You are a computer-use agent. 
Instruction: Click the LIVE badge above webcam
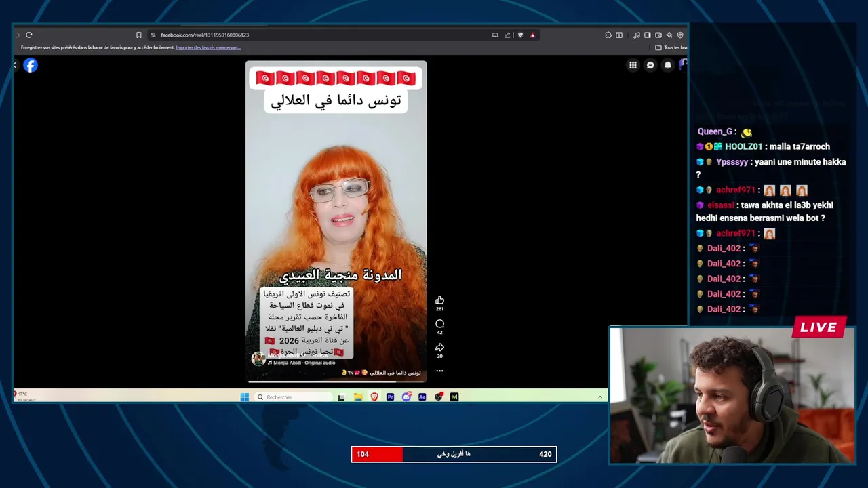click(818, 327)
